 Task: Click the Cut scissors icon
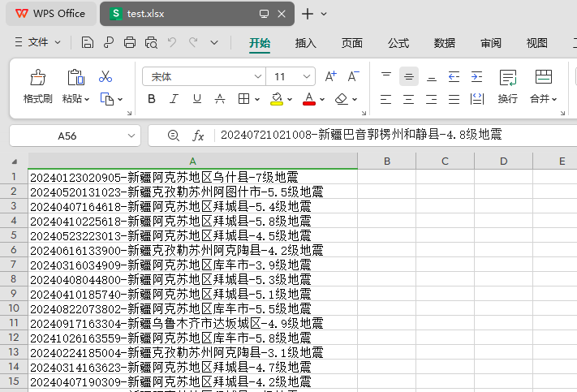[x=105, y=77]
